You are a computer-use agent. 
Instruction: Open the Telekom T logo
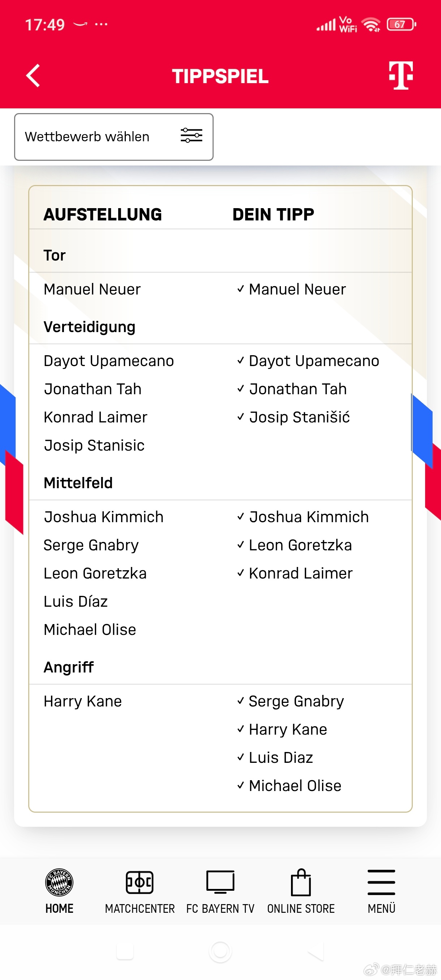click(401, 75)
